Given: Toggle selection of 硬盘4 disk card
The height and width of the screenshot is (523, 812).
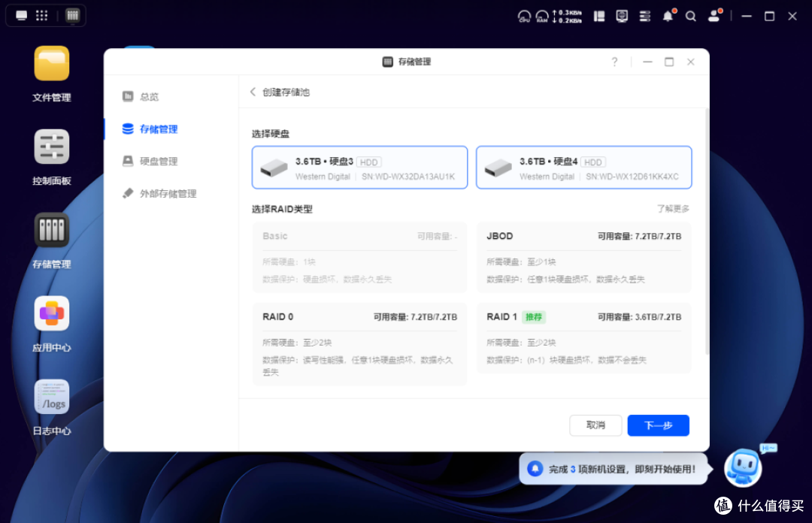Looking at the screenshot, I should pos(583,168).
